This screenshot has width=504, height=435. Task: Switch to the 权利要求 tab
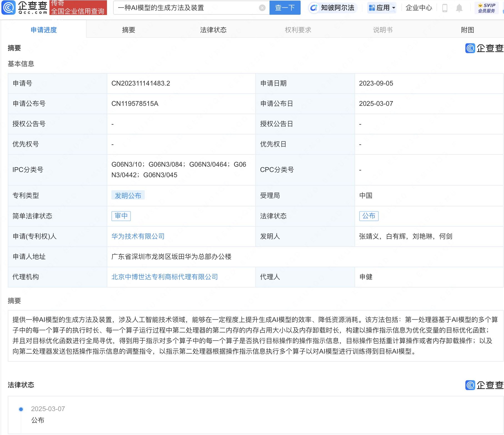(298, 30)
